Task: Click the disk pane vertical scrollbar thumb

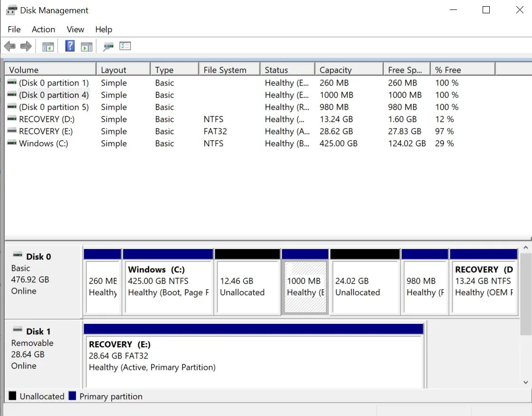Action: click(x=525, y=293)
